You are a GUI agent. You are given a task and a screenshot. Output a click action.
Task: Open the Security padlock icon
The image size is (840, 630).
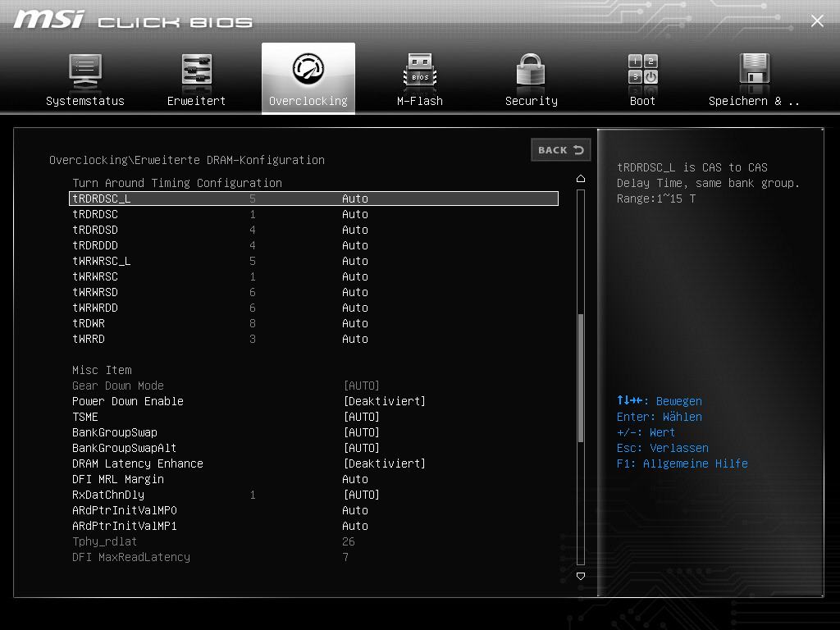(531, 69)
